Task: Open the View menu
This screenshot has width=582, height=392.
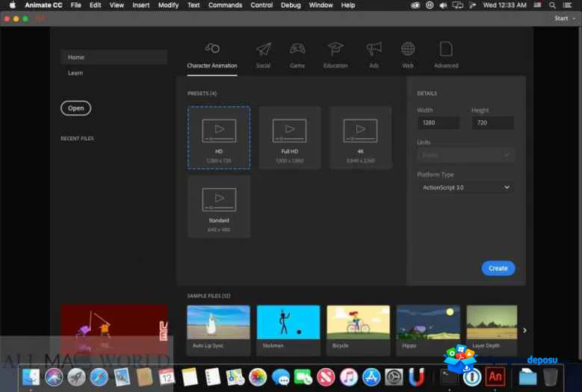Action: [x=117, y=5]
